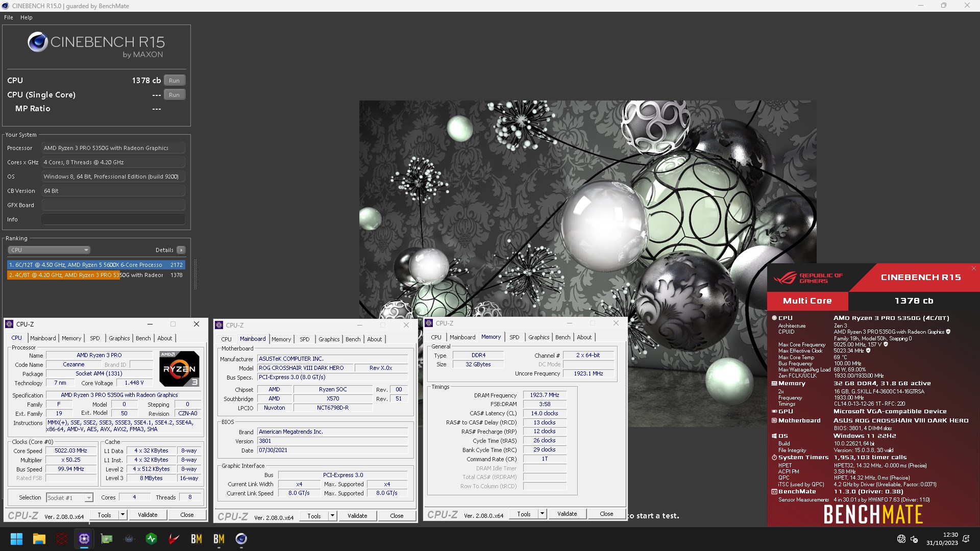This screenshot has width=980, height=551.
Task: Open the graphics card app in taskbar
Action: 107,539
